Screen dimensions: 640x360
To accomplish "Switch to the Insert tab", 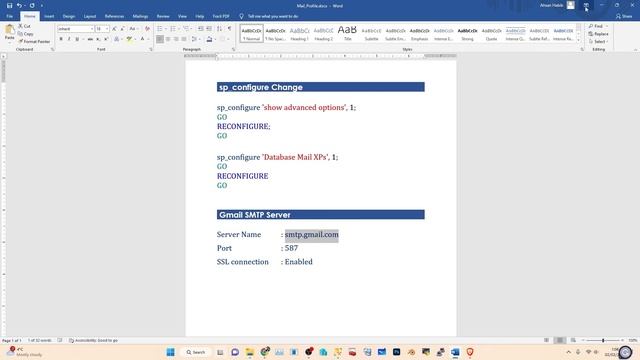I will [x=49, y=16].
